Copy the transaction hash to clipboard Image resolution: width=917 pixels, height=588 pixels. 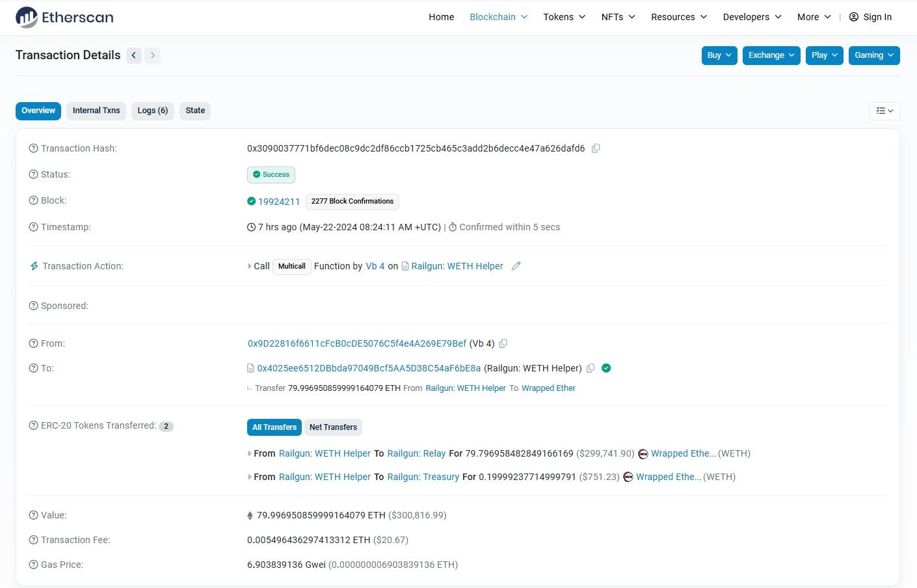coord(596,148)
